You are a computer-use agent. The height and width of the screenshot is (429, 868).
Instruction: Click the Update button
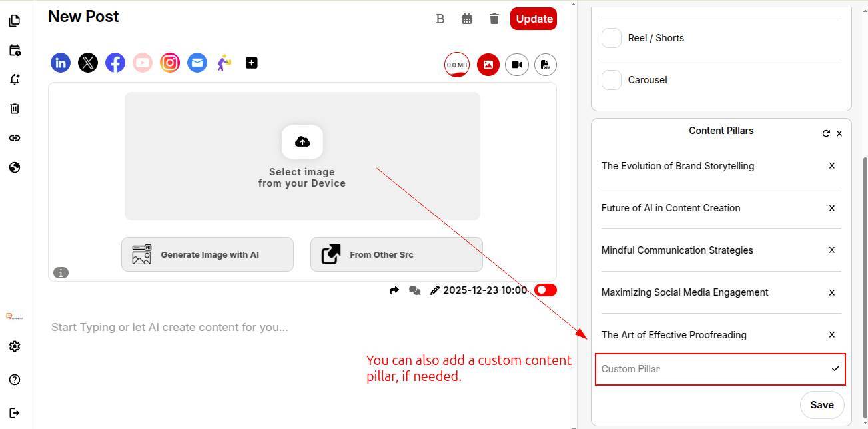pos(534,19)
